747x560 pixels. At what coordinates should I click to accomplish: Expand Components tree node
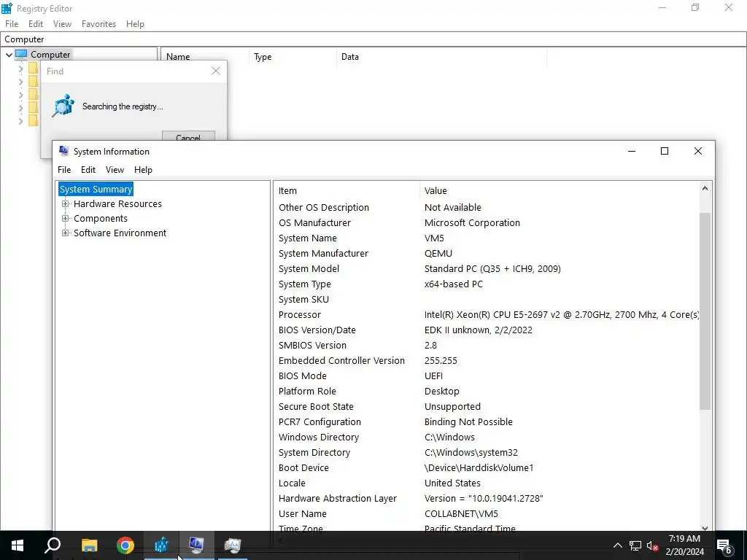(65, 219)
